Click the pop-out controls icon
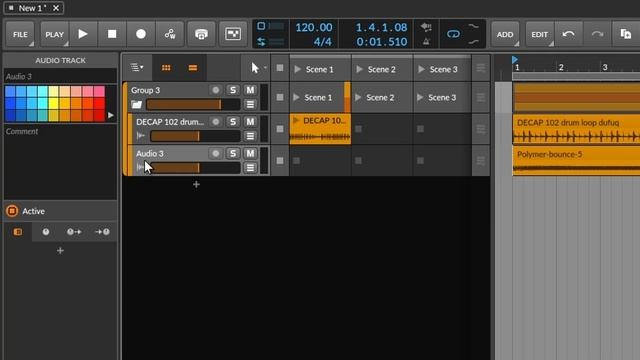 tap(233, 34)
